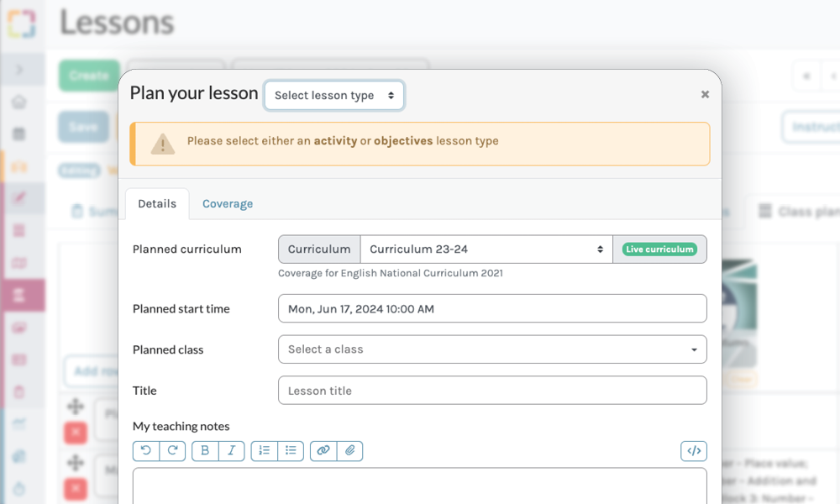Click the undo icon in teaching notes toolbar
The image size is (840, 504).
(146, 451)
